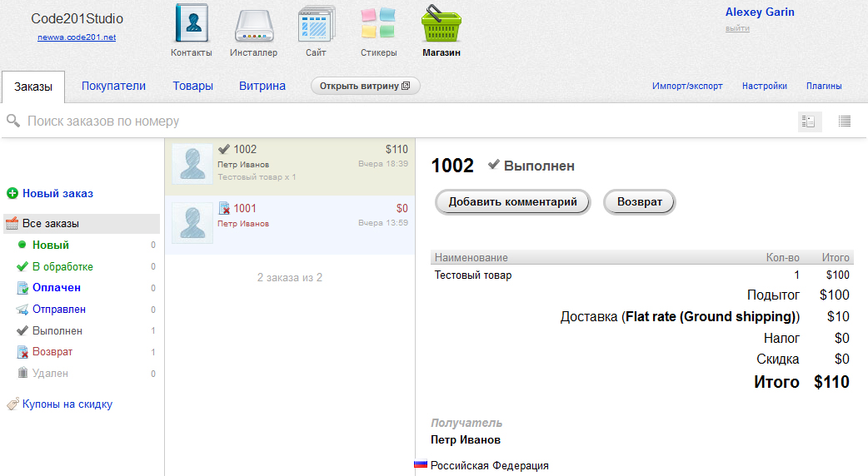Open the Site app icon
The image size is (868, 476).
[316, 24]
